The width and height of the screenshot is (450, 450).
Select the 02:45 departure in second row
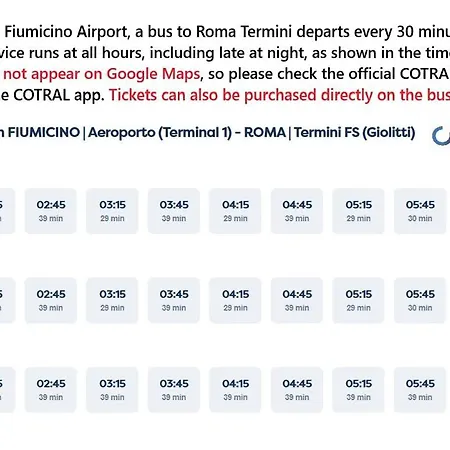coord(51,300)
